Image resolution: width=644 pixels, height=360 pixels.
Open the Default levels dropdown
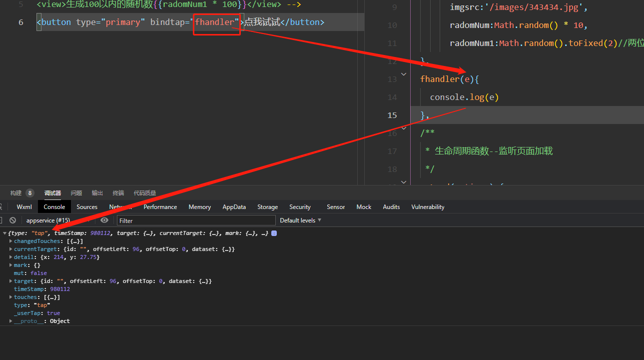click(300, 220)
